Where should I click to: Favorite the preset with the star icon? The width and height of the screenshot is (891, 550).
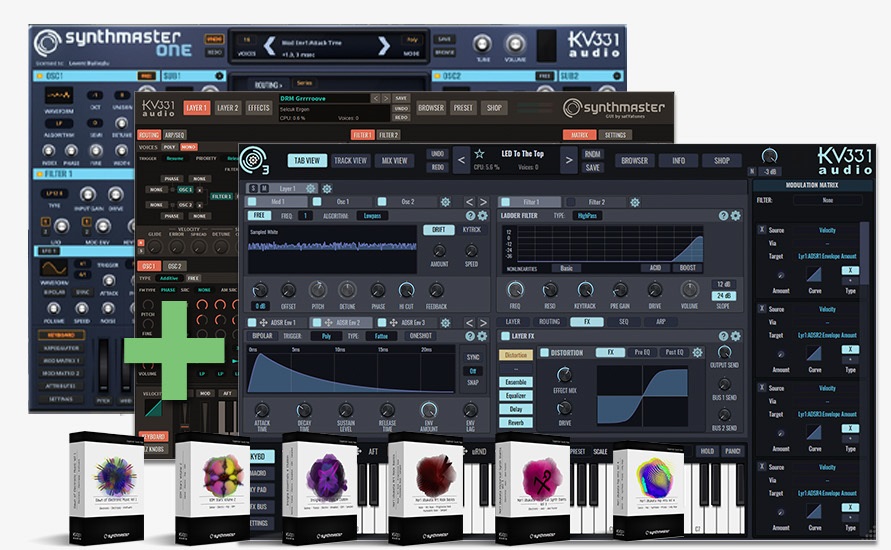479,153
